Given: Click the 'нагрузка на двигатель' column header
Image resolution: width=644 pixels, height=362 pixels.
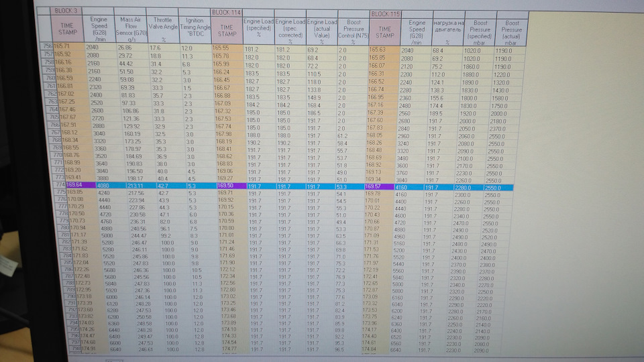Looking at the screenshot, I should (449, 32).
